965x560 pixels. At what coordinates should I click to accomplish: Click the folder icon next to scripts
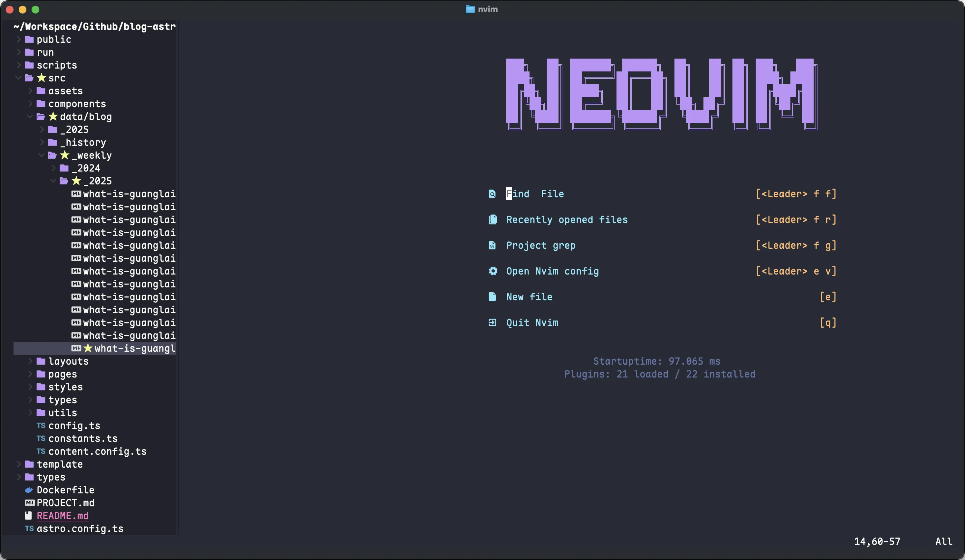coord(29,65)
